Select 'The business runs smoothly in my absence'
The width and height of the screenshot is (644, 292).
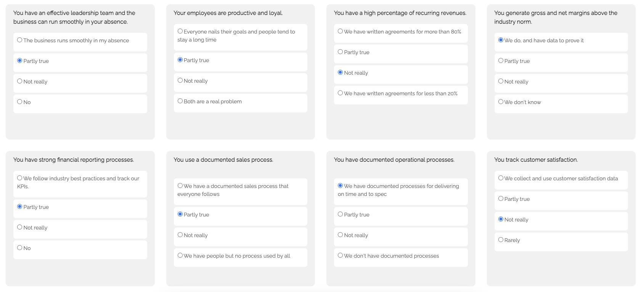20,40
